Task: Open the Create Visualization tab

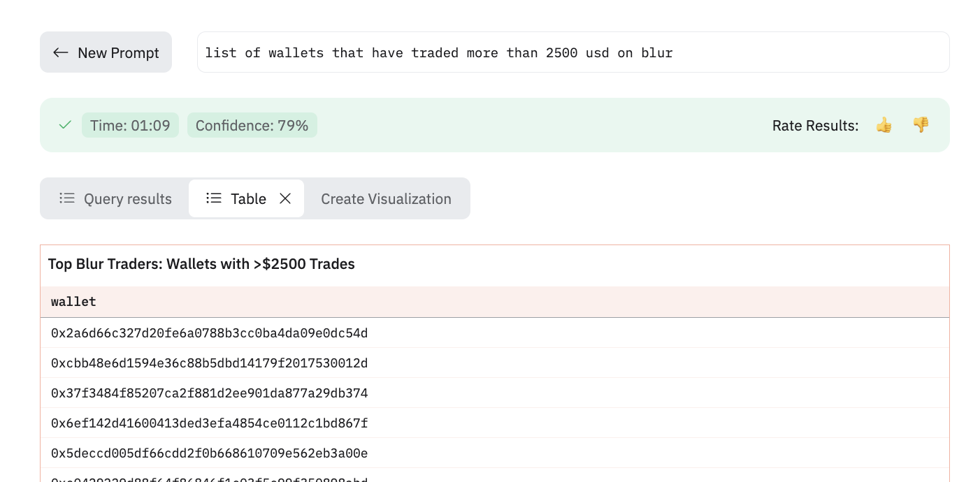Action: 386,198
